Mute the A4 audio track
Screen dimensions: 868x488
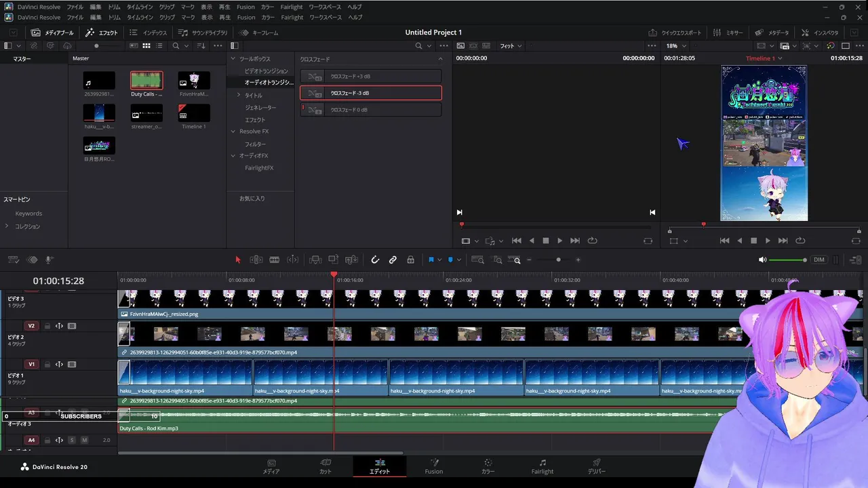(85, 440)
